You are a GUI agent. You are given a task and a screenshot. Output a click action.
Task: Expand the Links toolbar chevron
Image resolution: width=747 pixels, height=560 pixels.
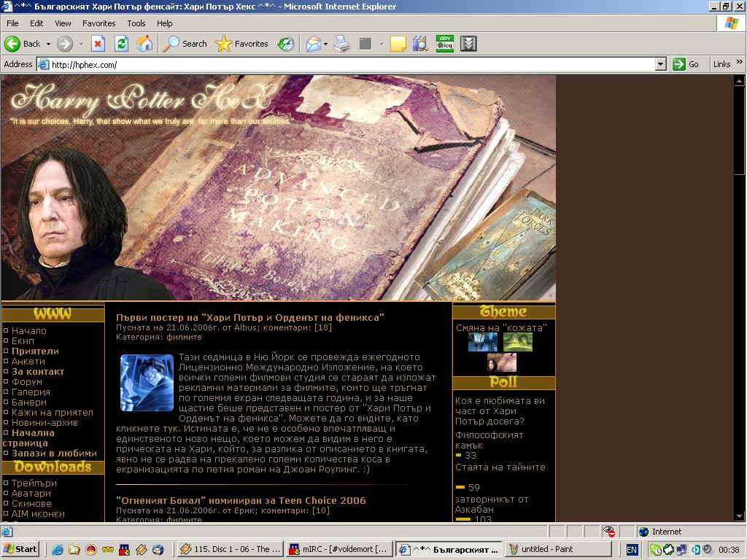point(740,63)
